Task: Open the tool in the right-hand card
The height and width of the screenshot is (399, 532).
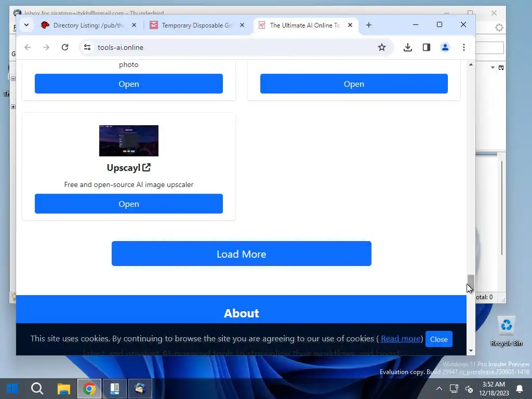Action: [354, 84]
